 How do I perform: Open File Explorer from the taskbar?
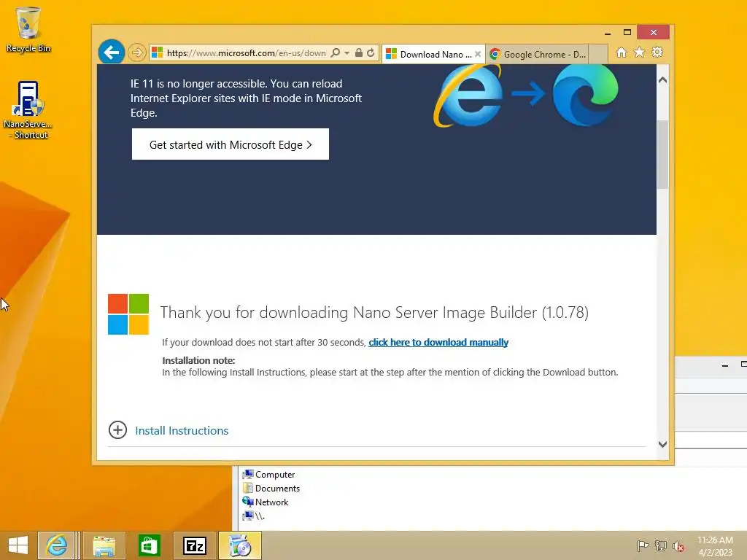point(104,545)
